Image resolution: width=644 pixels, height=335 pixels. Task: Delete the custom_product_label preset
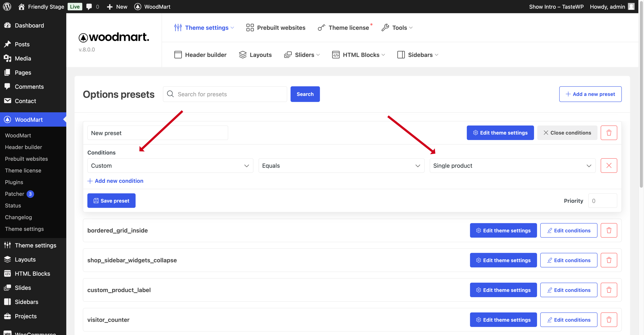pyautogui.click(x=609, y=290)
